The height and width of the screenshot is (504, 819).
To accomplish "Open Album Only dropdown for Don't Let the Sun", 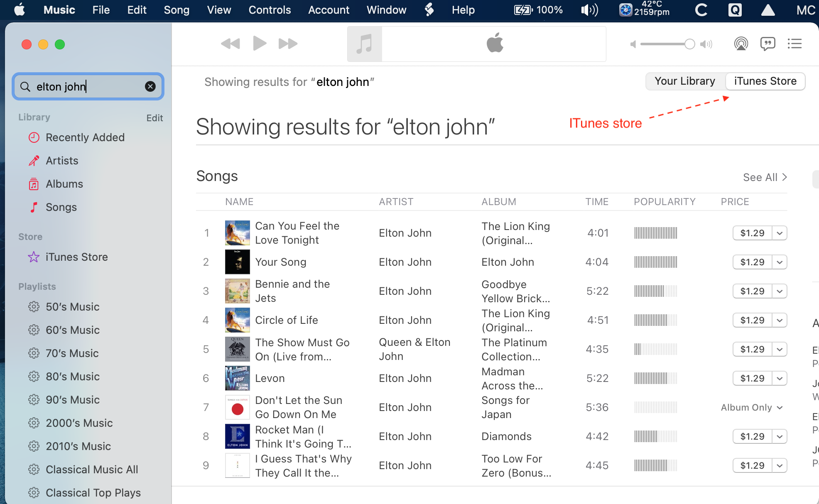I will tap(752, 407).
